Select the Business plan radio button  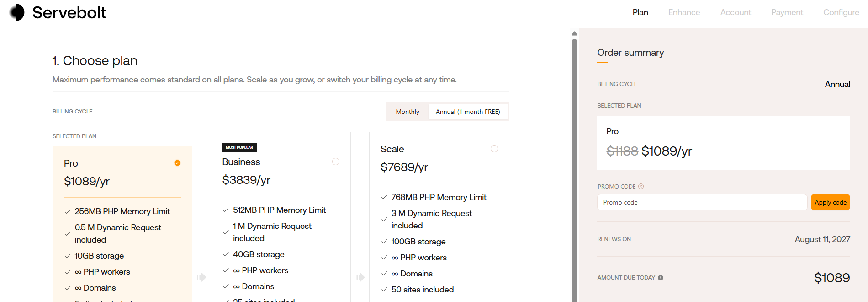(x=336, y=162)
